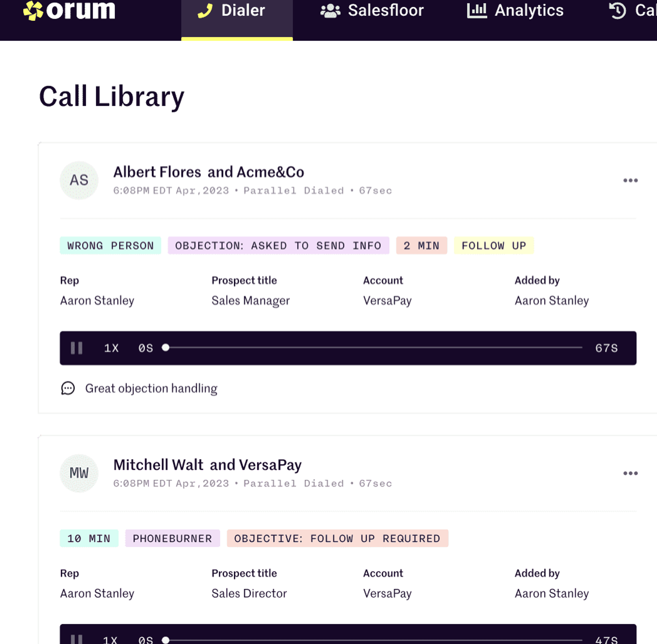Click OBJECTIVE: FOLLOW UP REQUIRED tag
This screenshot has width=657, height=644.
coord(337,538)
